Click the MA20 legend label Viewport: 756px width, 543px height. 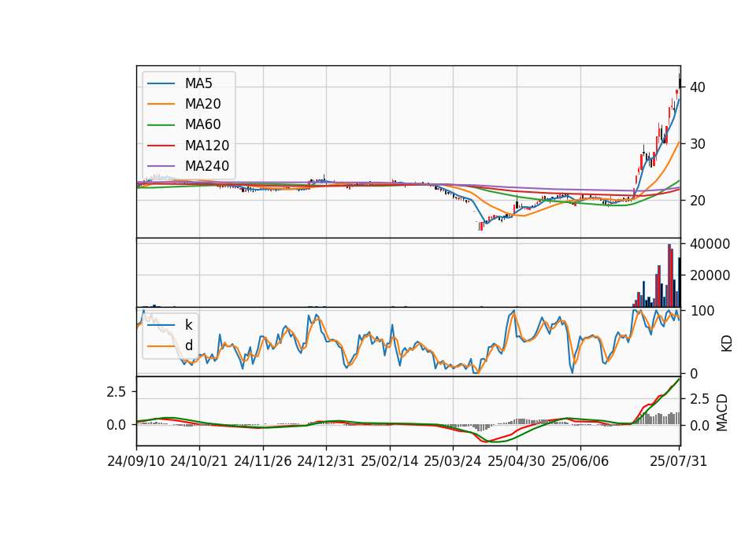(x=202, y=104)
